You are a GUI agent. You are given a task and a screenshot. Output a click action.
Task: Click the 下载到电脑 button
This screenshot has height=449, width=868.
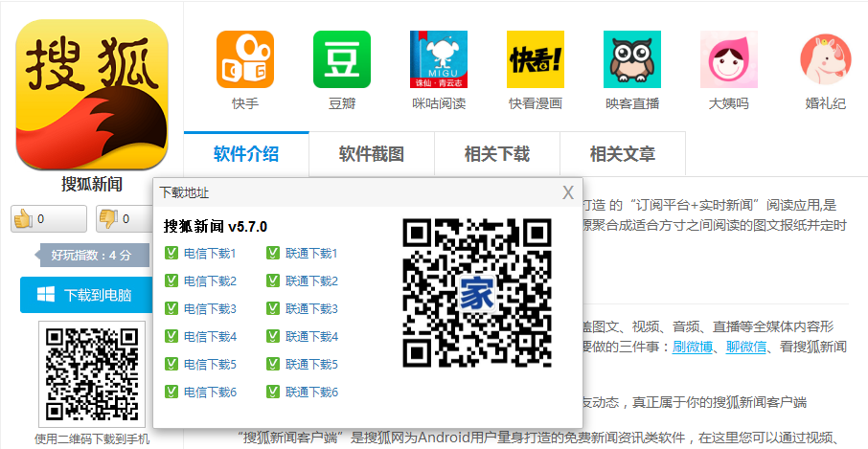click(x=86, y=295)
